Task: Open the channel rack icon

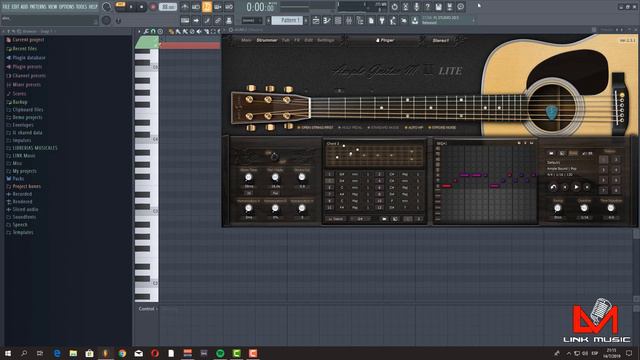Action: click(x=338, y=20)
